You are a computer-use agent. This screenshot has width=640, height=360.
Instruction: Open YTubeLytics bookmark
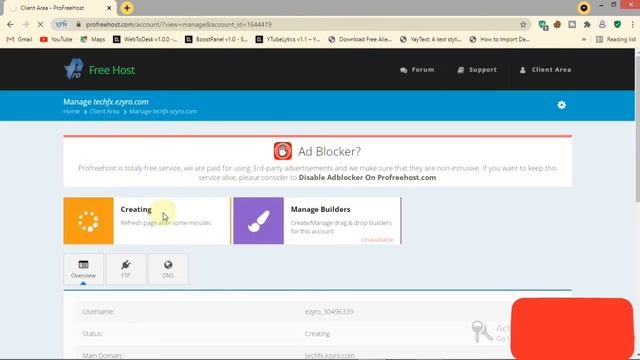[x=288, y=39]
